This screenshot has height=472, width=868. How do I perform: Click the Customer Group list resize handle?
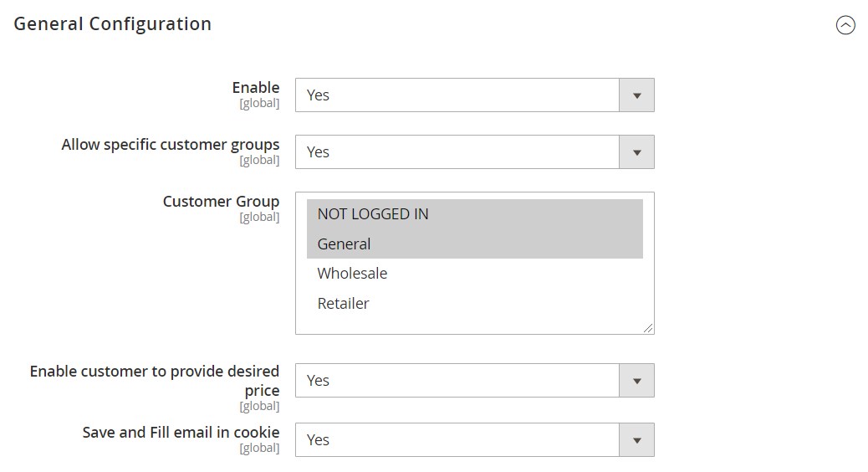649,329
